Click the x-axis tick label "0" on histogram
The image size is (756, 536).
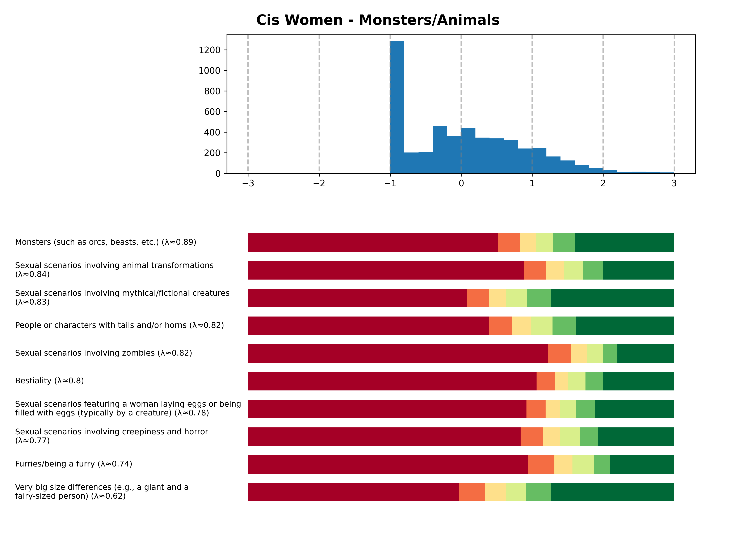(461, 184)
